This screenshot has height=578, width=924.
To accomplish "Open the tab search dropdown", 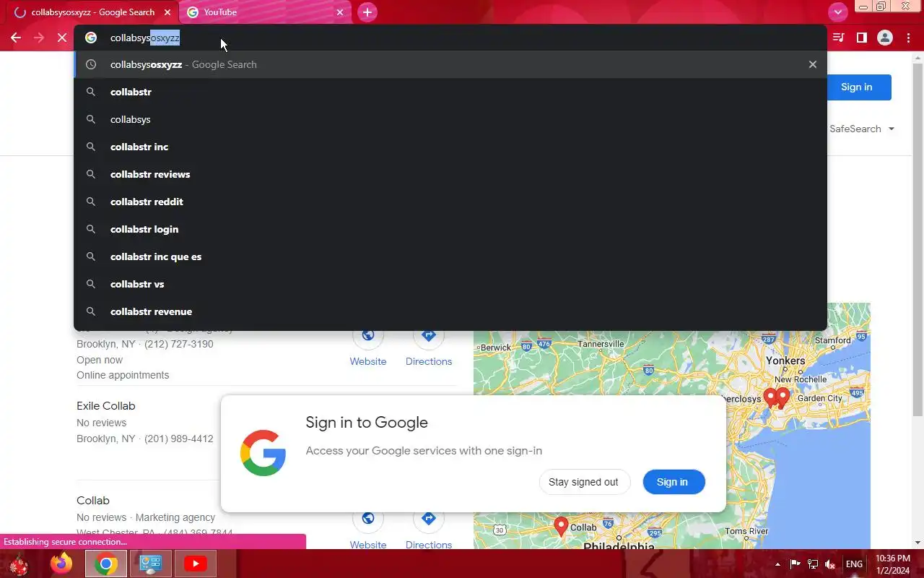I will (x=837, y=12).
